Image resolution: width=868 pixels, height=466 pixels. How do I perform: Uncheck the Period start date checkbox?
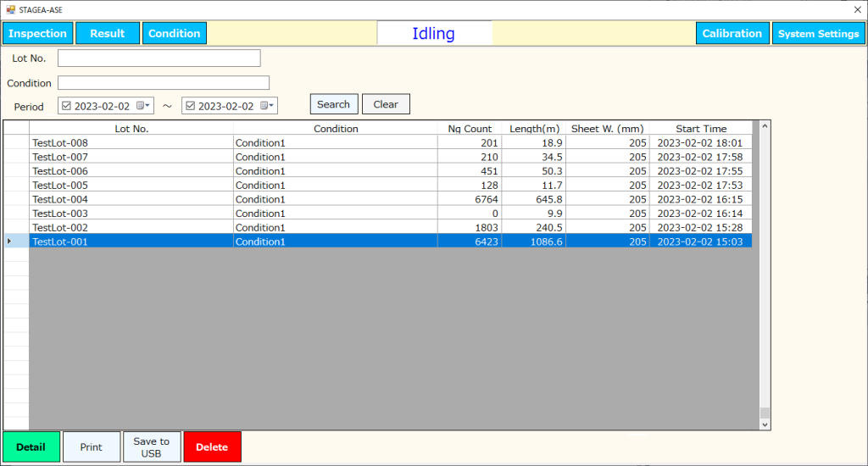(x=67, y=106)
